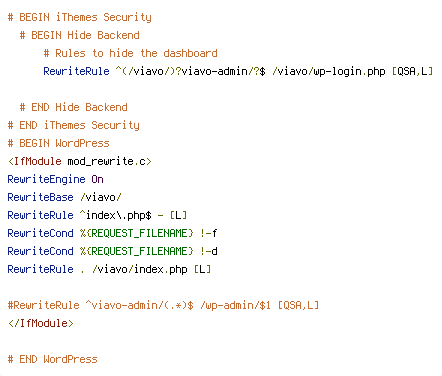
Task: Click the /viavo/wp-login.php path text
Action: click(x=329, y=71)
